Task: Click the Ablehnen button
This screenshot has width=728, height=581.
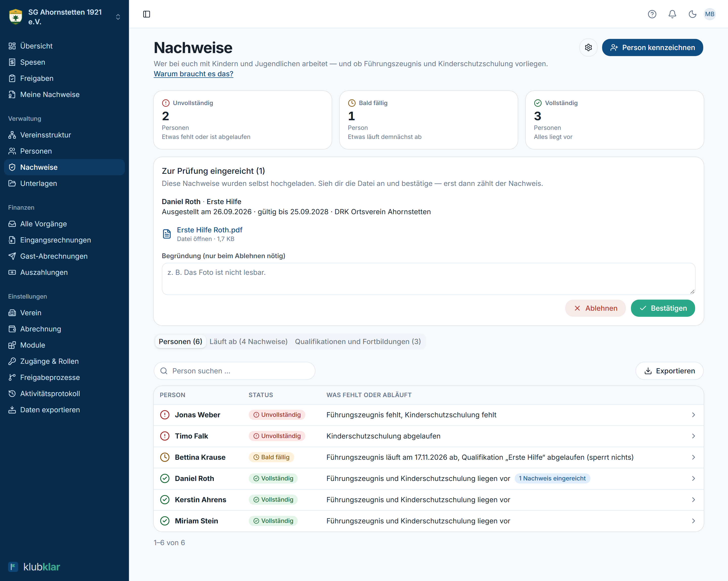Action: pos(595,308)
